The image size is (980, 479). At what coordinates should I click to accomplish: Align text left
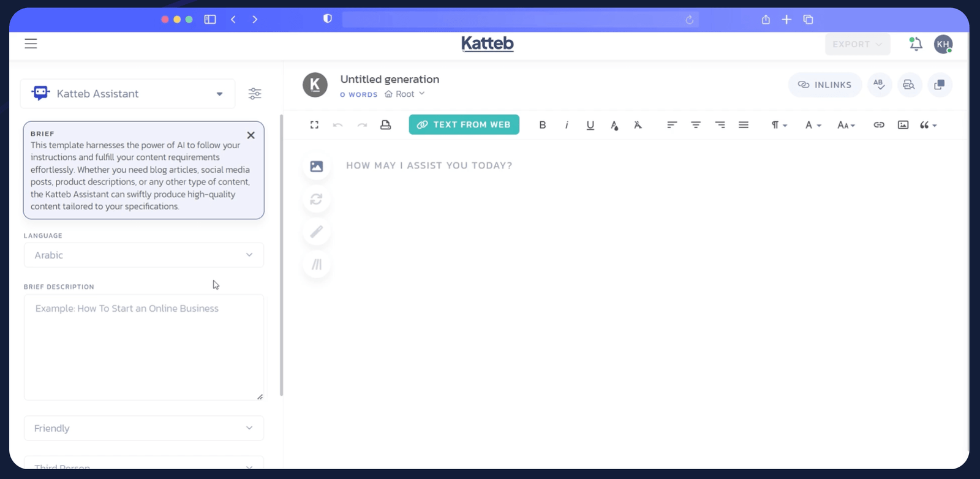(672, 125)
